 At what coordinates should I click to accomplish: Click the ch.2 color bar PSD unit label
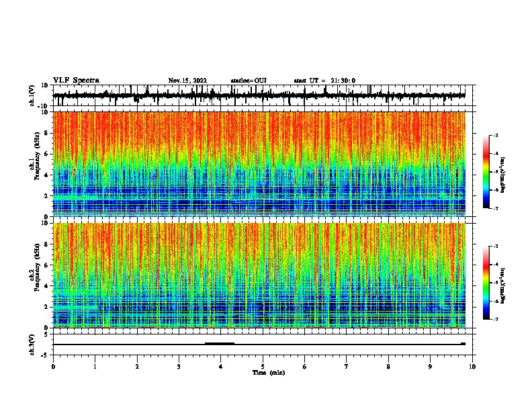tap(503, 285)
